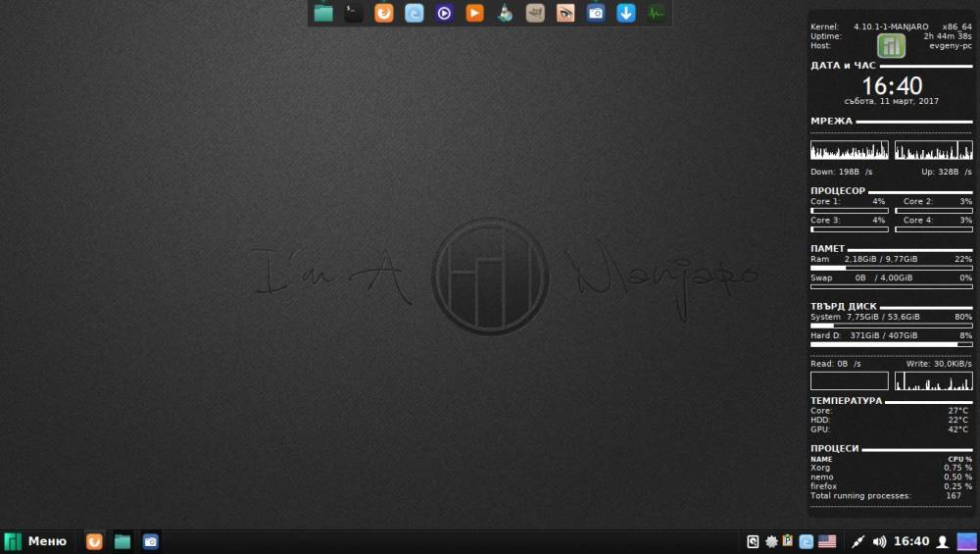
Task: Launch the terminal from the top dock
Action: (x=354, y=13)
